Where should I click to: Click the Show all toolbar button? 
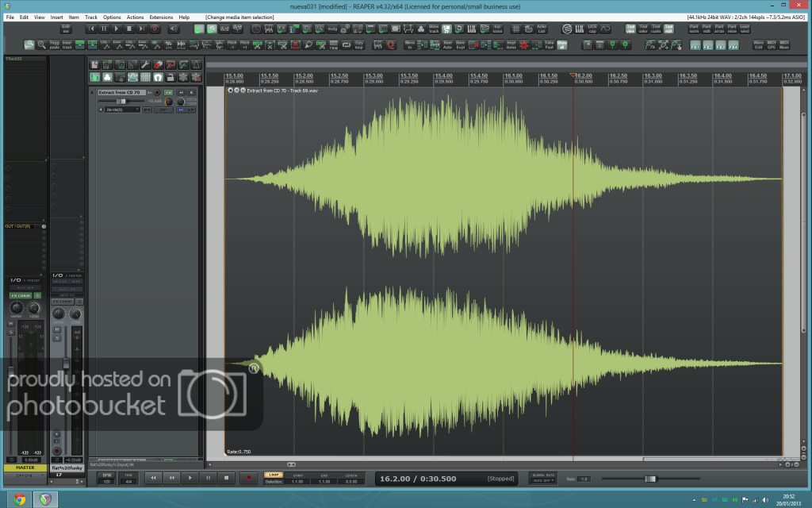click(561, 44)
